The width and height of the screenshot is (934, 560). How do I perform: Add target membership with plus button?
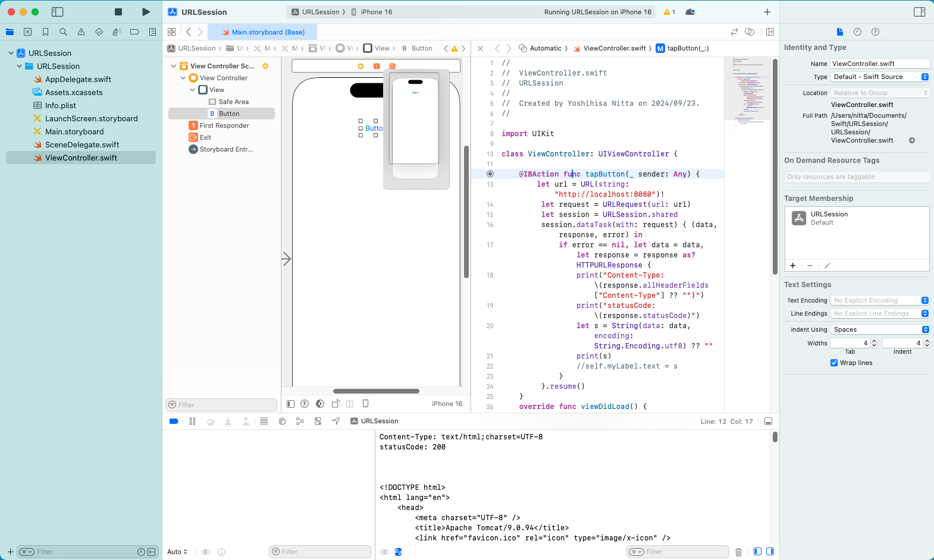coord(792,266)
